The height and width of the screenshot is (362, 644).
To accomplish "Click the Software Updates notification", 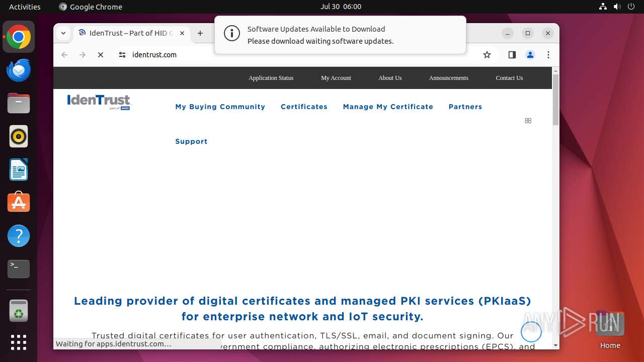I will click(340, 35).
